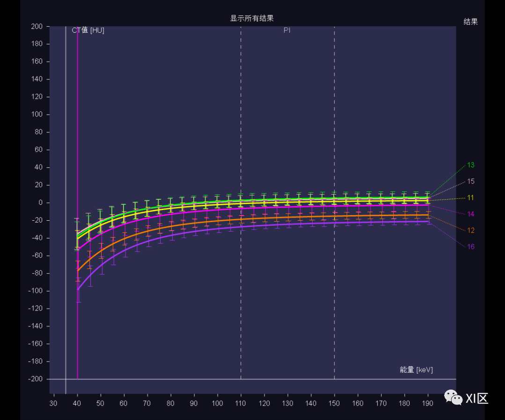Screen dimensions: 505x420
Task: Click the x-axis tick label 190
Action: [427, 404]
